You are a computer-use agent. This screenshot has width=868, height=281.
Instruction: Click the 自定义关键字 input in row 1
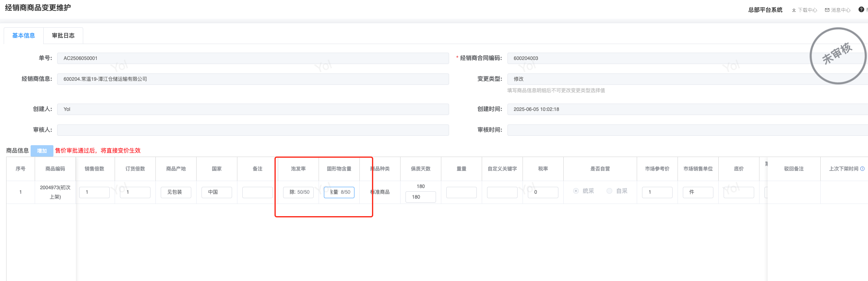tap(502, 192)
